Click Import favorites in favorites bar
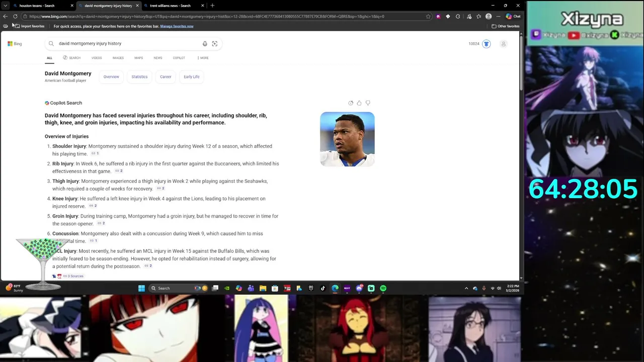Viewport: 644px width, 362px height. pos(29,26)
